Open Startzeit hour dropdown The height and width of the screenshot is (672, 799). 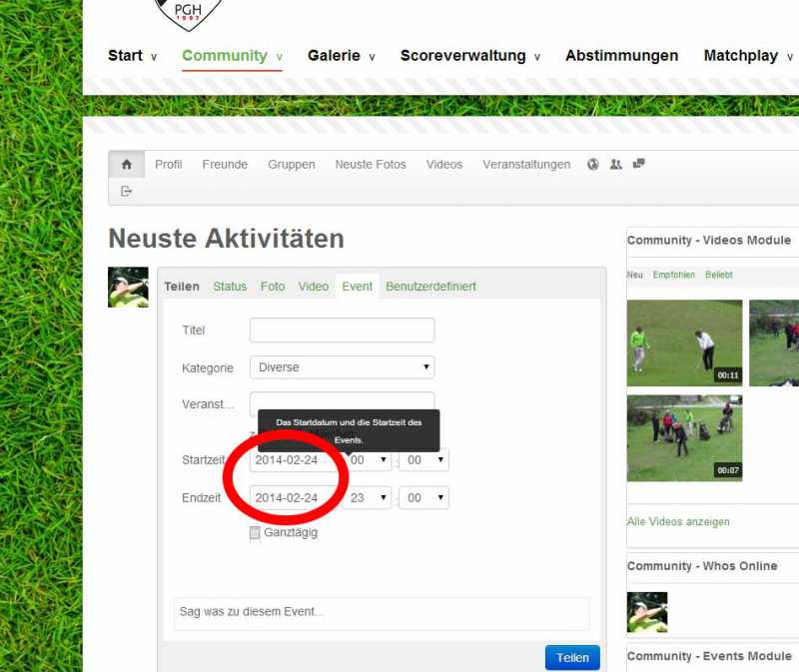coord(368,460)
